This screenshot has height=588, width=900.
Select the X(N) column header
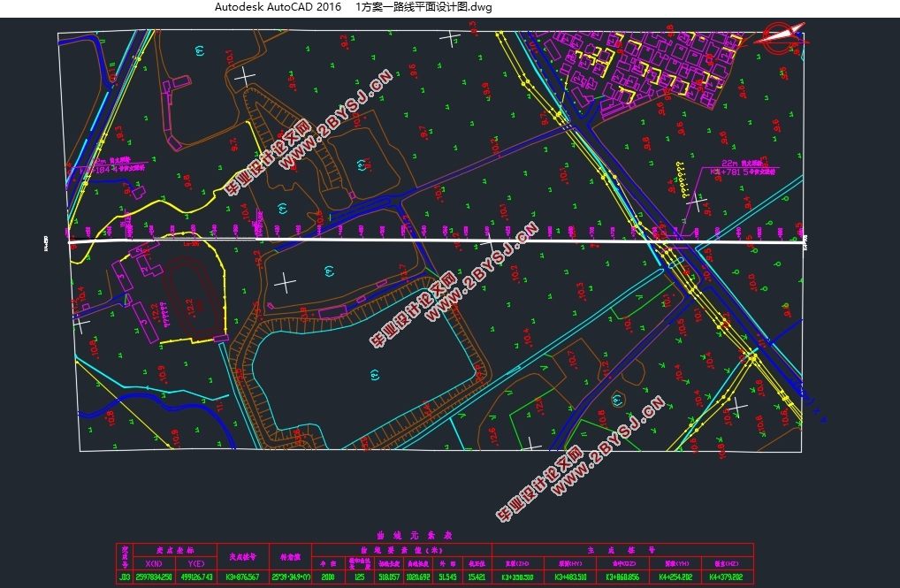(x=154, y=563)
